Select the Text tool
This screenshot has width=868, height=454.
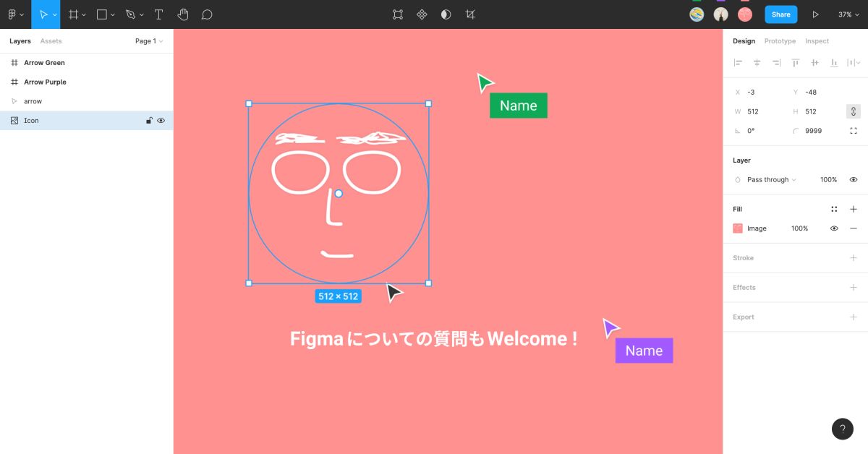coord(158,14)
